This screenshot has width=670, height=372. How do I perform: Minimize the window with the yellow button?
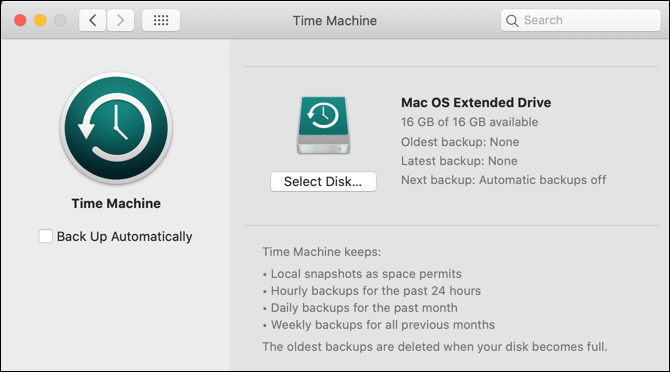click(40, 21)
